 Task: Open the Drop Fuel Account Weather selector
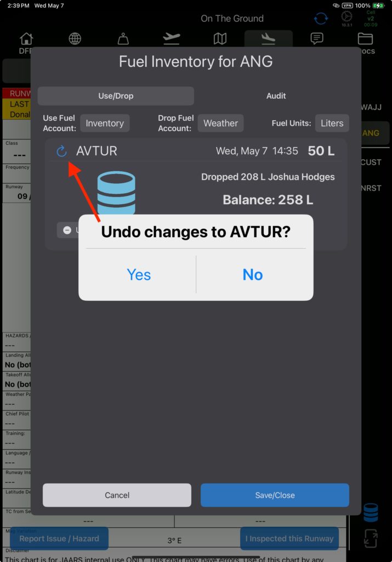[220, 123]
